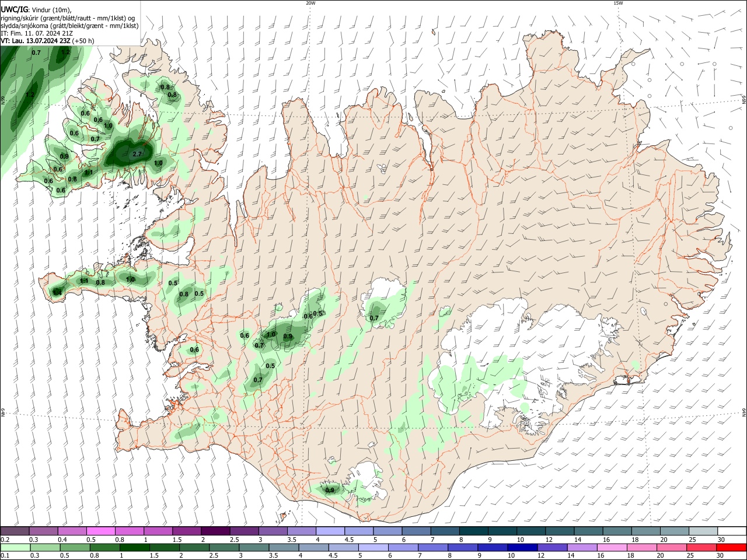The image size is (747, 560).
Task: Click the 1.1 value on the Snæfellsnes peninsula
Action: tap(83, 281)
